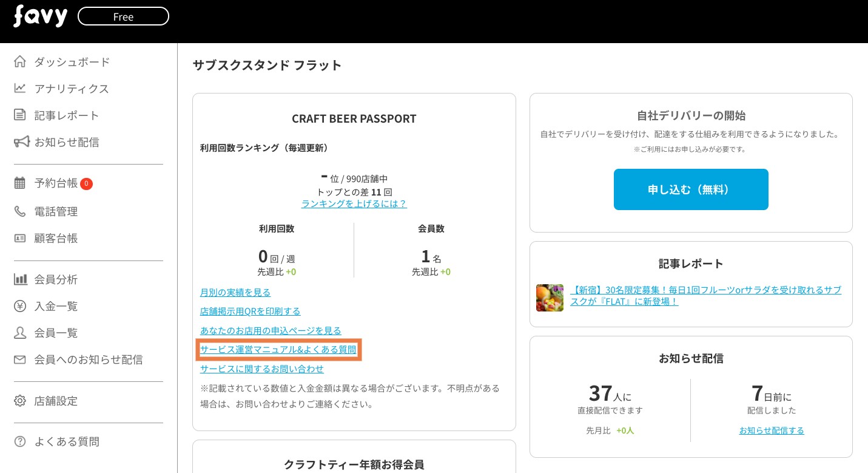Open the 【新宿】30名限定募集 article link
868x473 pixels.
pos(706,296)
